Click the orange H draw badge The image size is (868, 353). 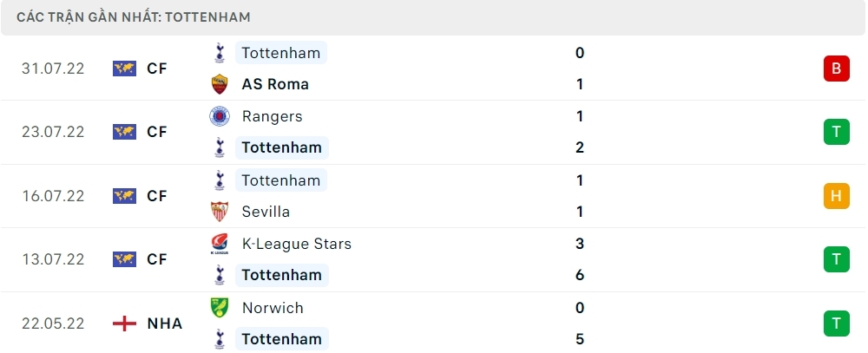coord(836,196)
